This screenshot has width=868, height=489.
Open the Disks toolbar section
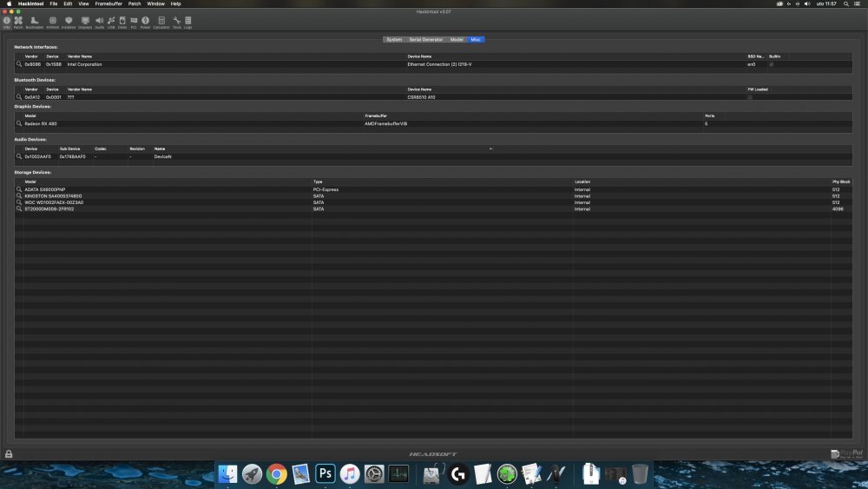122,23
